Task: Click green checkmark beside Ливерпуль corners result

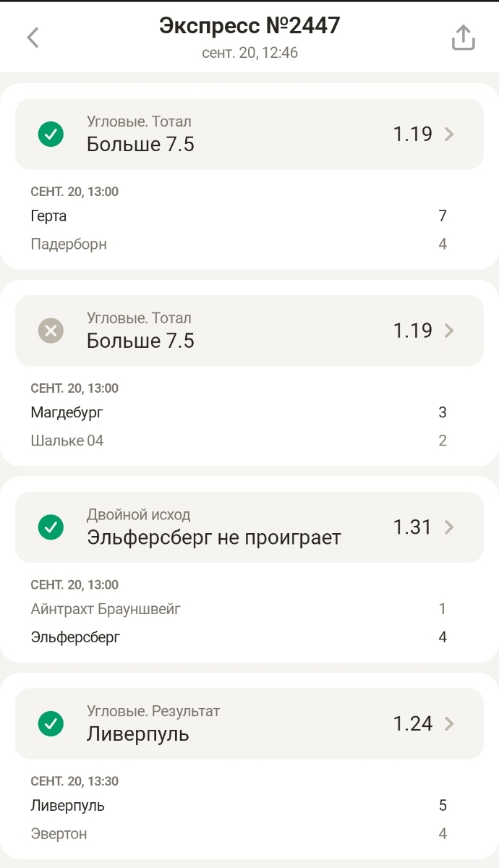Action: point(51,723)
